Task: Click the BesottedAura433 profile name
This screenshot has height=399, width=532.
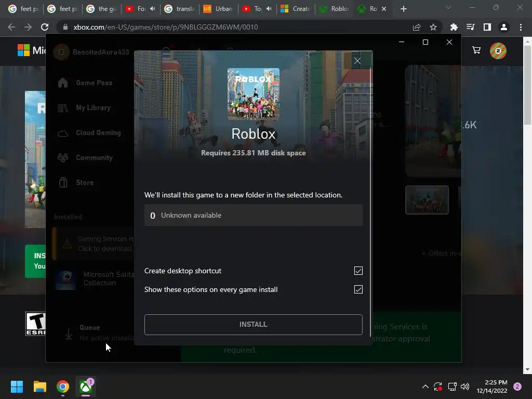Action: (x=101, y=52)
